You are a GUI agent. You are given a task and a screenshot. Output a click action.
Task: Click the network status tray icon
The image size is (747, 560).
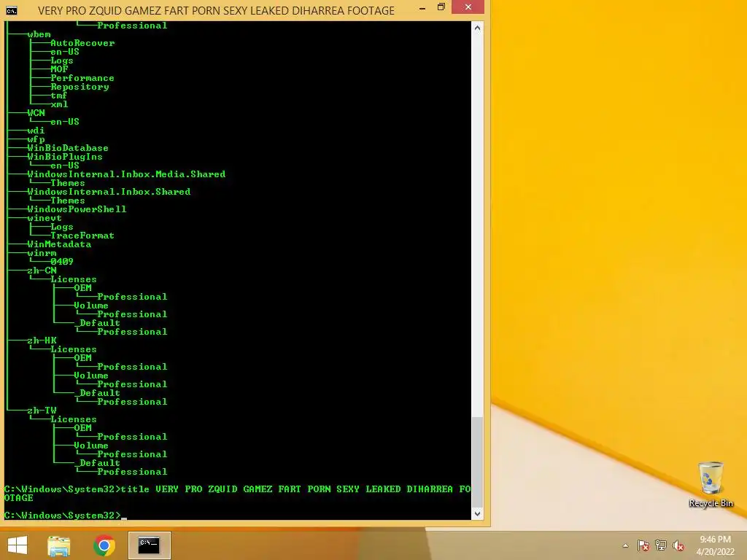click(661, 545)
